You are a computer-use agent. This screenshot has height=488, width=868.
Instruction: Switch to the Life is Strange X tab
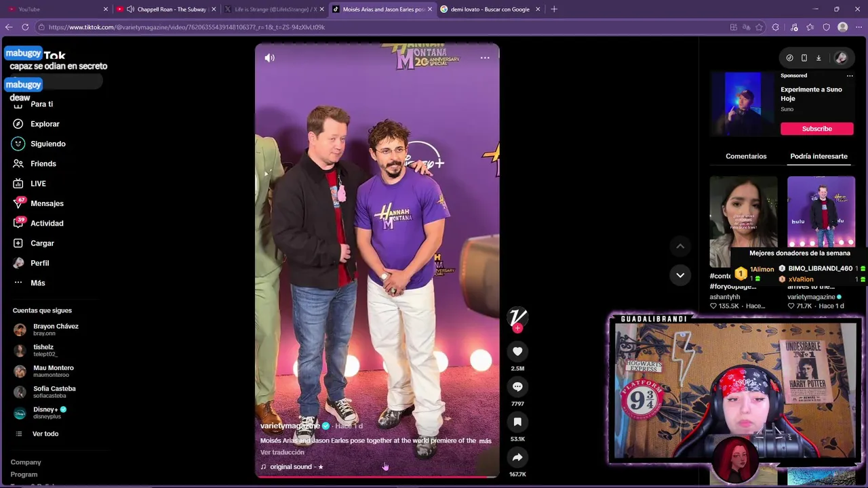click(x=275, y=9)
